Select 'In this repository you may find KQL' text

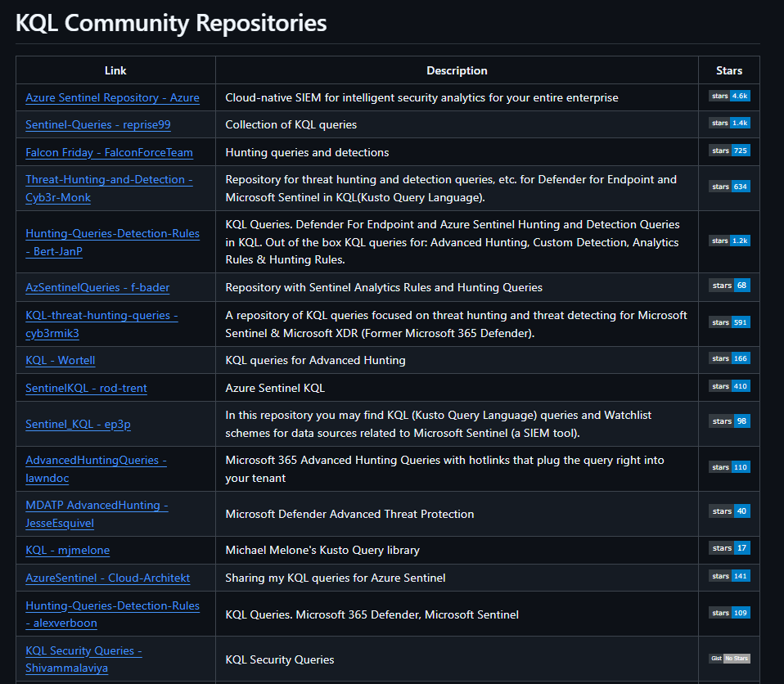439,424
